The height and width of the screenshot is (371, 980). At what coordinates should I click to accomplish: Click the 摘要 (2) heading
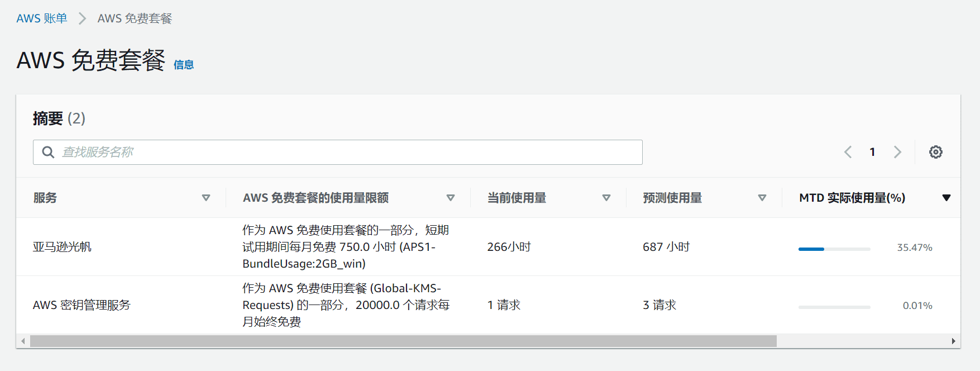(x=59, y=118)
